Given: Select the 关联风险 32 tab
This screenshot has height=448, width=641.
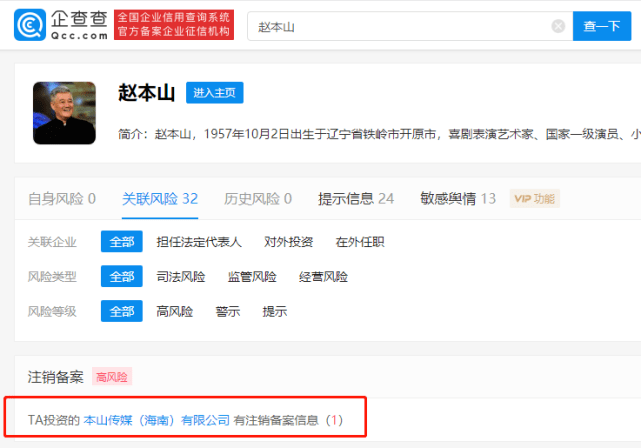Looking at the screenshot, I should [x=160, y=198].
